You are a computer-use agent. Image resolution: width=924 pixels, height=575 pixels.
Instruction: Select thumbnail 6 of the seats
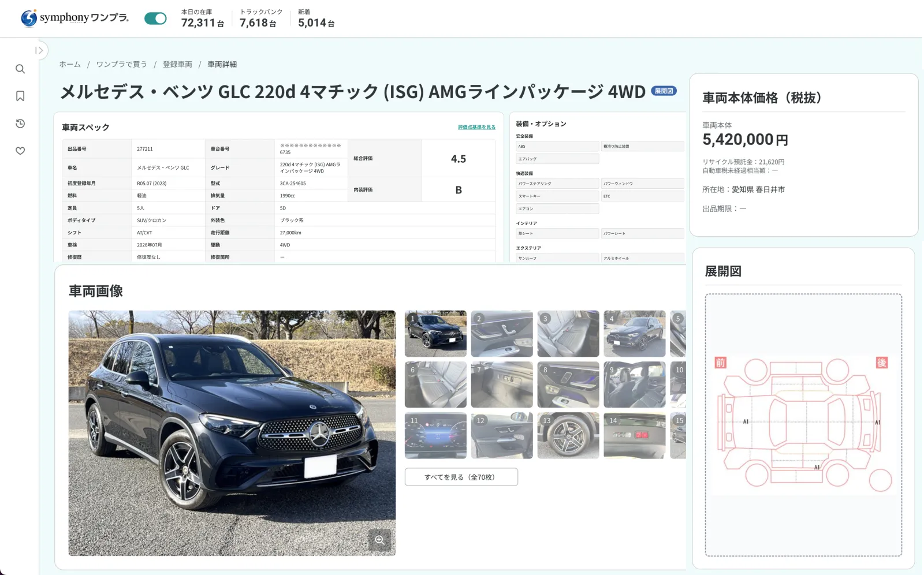435,384
